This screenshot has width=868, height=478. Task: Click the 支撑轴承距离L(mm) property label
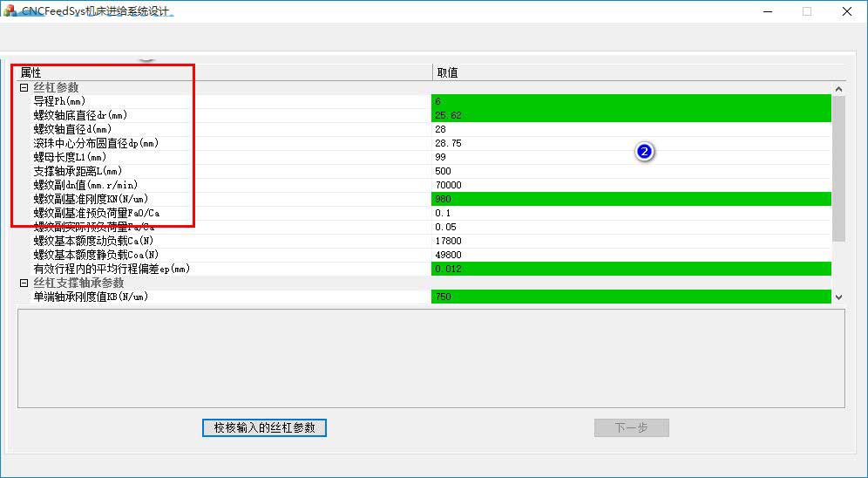point(78,171)
